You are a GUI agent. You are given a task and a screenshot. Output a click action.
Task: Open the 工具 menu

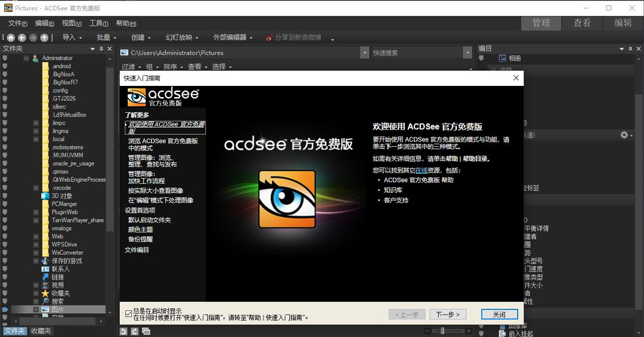98,23
